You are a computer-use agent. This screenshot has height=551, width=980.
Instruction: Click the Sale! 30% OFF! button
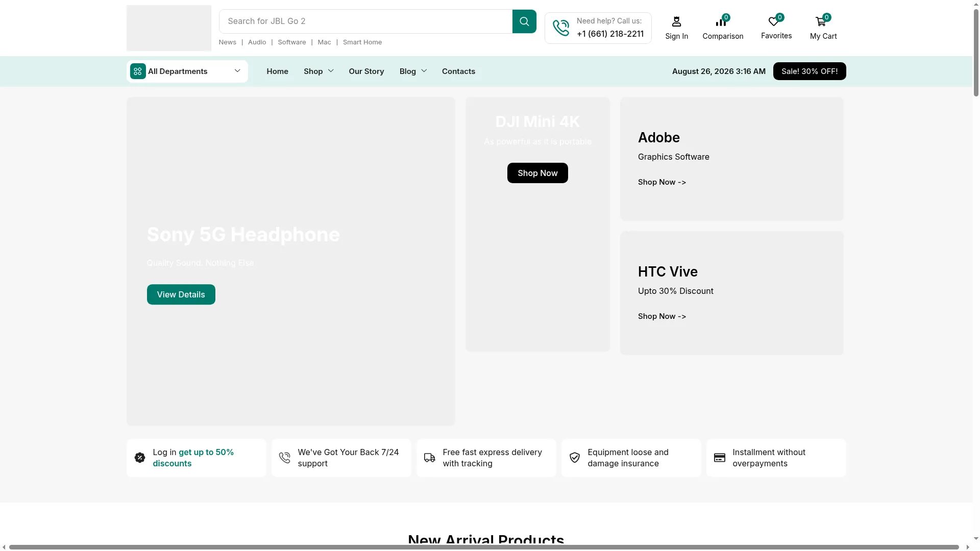[810, 71]
